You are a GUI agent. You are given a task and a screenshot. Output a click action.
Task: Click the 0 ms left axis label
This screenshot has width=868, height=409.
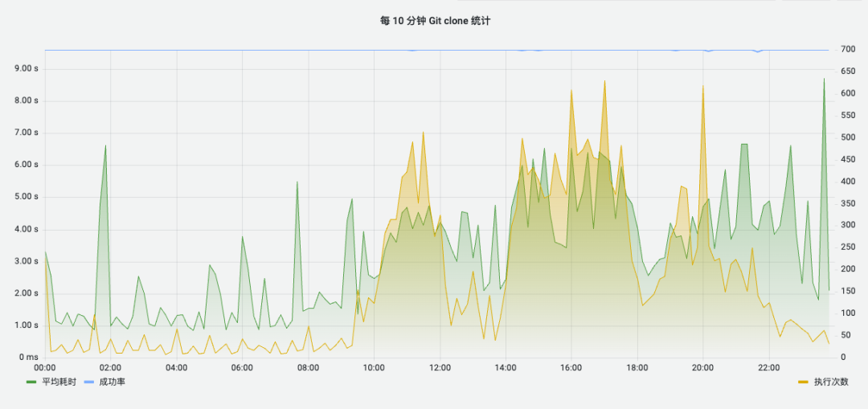[29, 358]
